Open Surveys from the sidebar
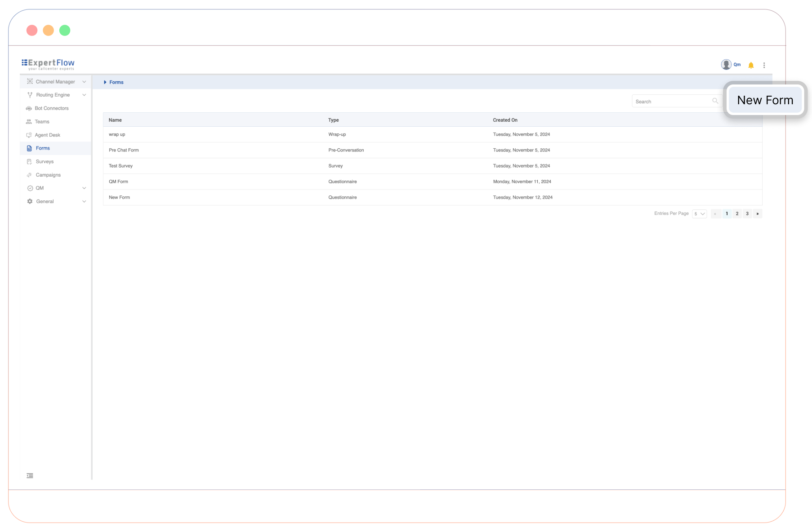The image size is (812, 532). click(x=45, y=162)
